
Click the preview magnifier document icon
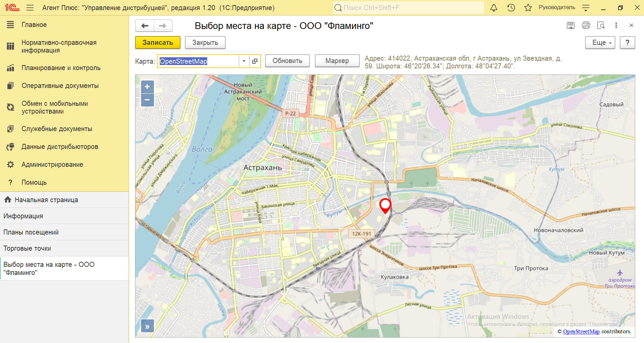(x=601, y=25)
